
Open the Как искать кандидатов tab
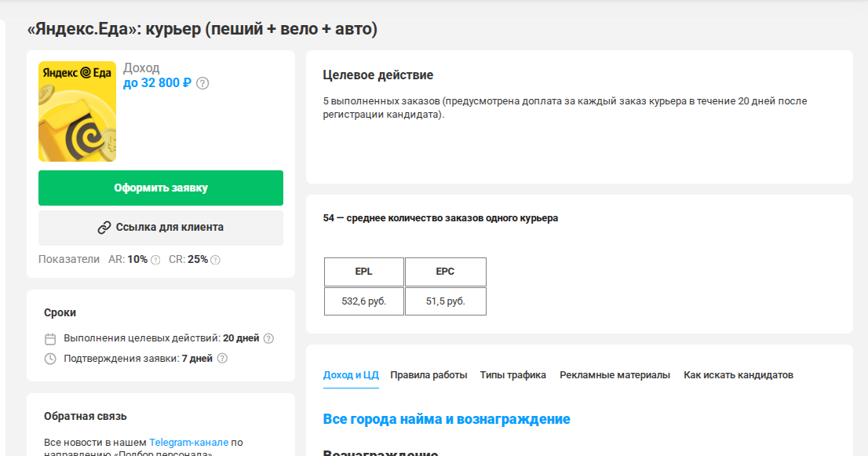coord(738,375)
